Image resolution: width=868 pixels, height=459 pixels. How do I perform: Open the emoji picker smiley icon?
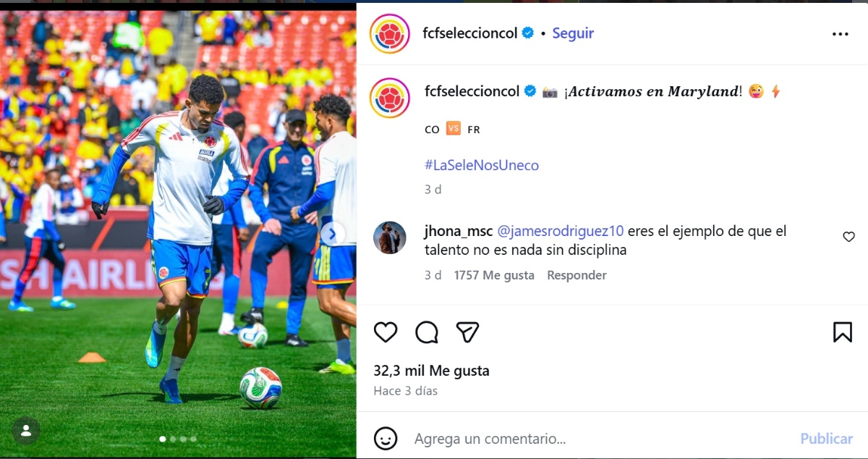pos(386,438)
